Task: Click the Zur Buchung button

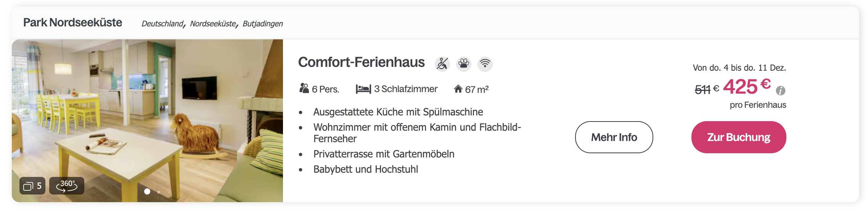Action: coord(739,137)
